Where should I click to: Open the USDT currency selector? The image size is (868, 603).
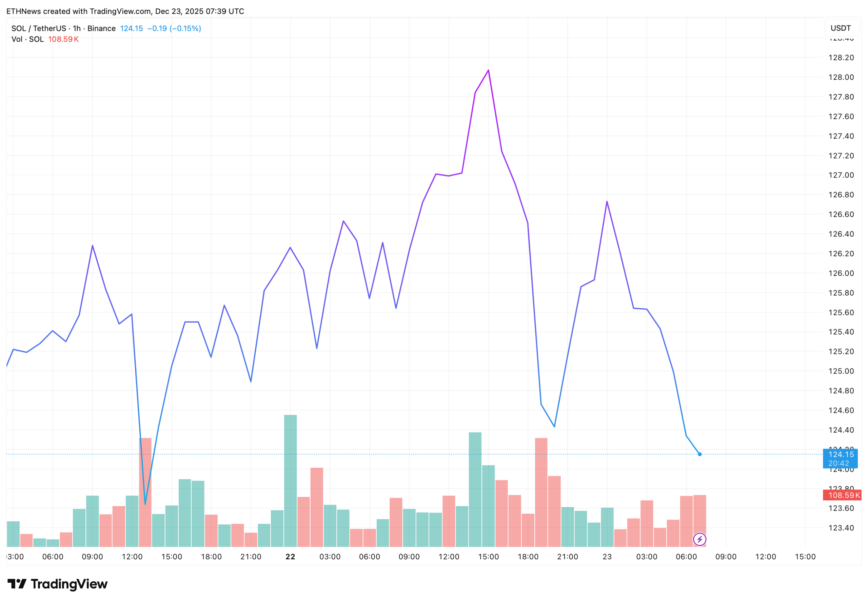(841, 28)
